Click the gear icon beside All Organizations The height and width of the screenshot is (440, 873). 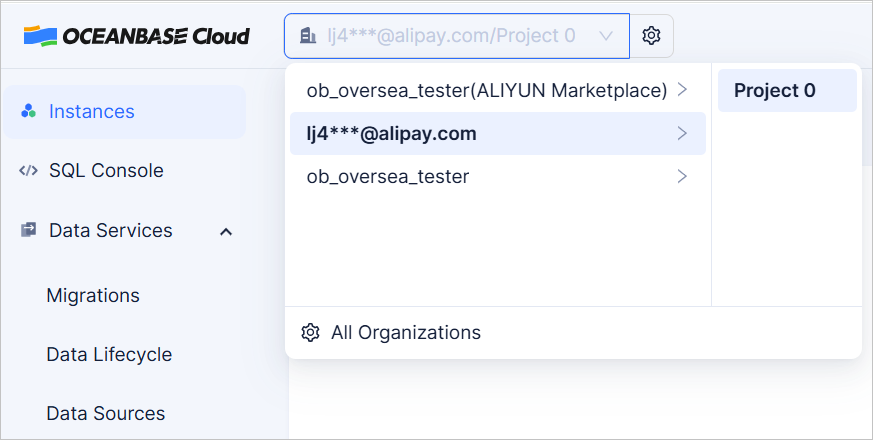[x=310, y=333]
